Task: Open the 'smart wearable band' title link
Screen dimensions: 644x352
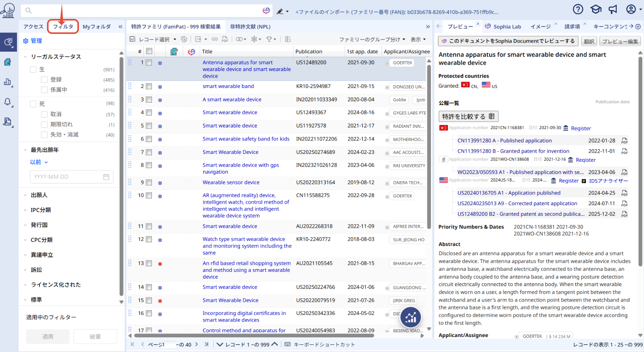Action: (228, 86)
